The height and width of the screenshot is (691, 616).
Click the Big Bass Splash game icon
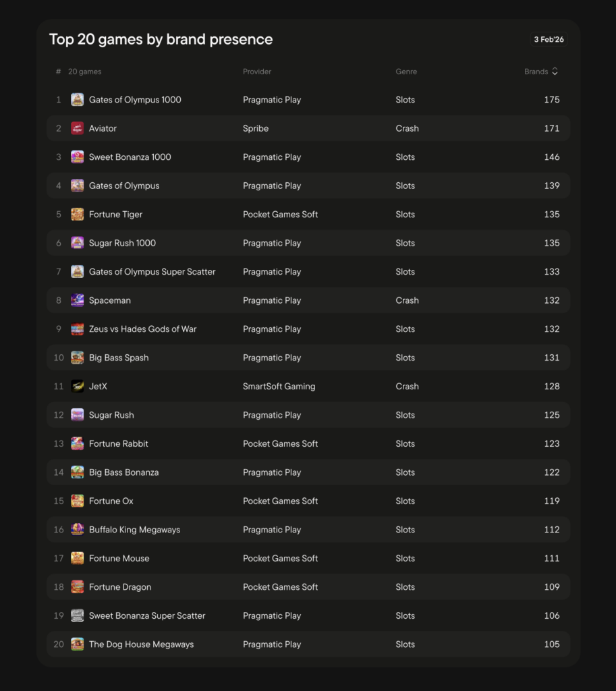click(77, 358)
